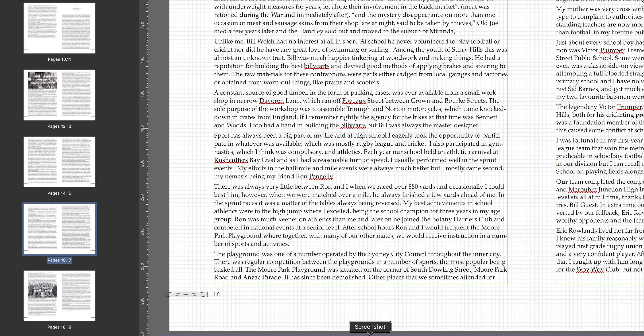The height and width of the screenshot is (336, 644).
Task: Click the underlined word 'Rushcutters'
Action: (231, 160)
